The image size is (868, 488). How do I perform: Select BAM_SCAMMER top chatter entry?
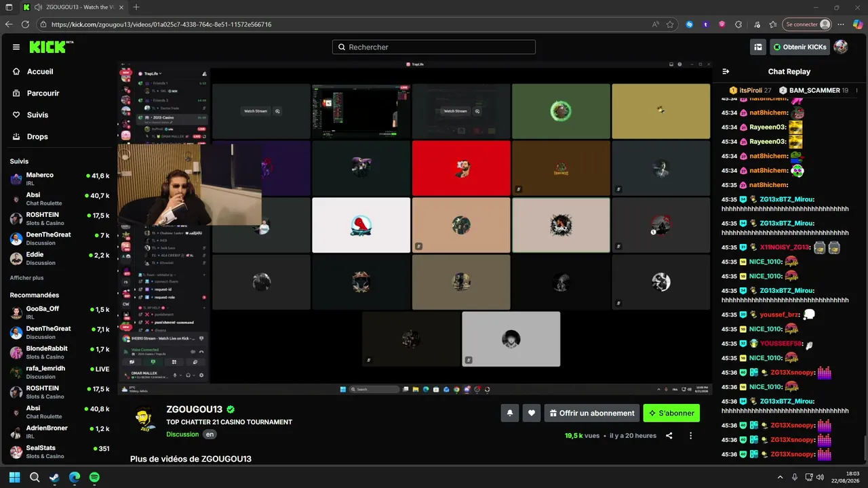[x=813, y=90]
